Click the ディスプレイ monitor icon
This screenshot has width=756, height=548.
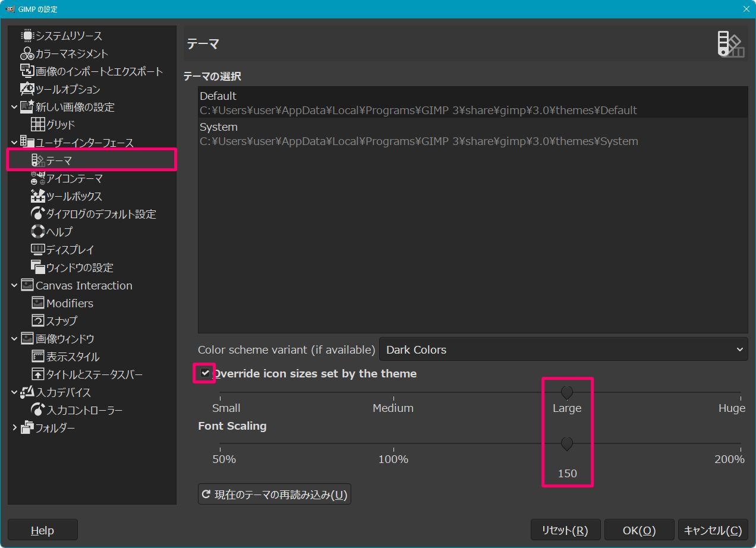tap(38, 250)
